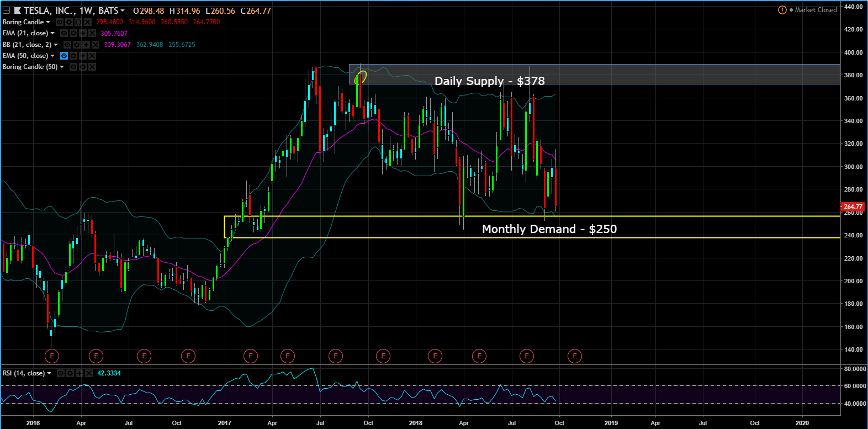868x429 pixels.
Task: Expand the EMA (21, close) dropdown arrow
Action: click(52, 33)
